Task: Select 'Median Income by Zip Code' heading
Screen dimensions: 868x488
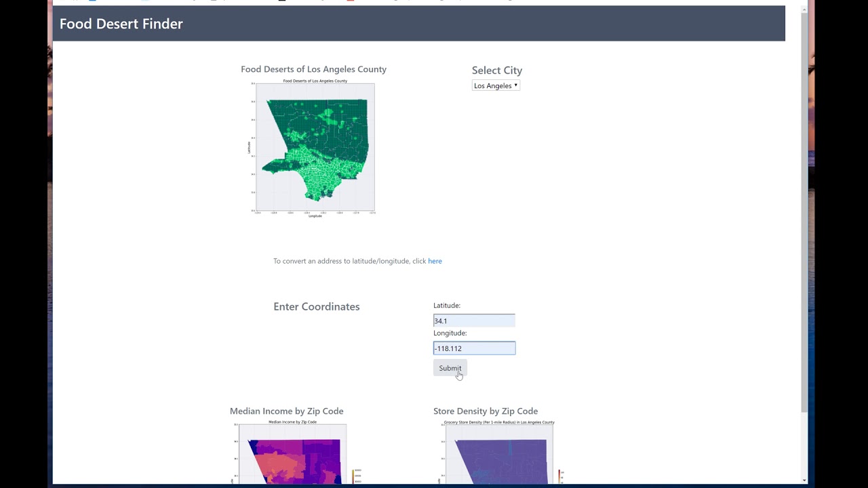Action: (x=287, y=411)
